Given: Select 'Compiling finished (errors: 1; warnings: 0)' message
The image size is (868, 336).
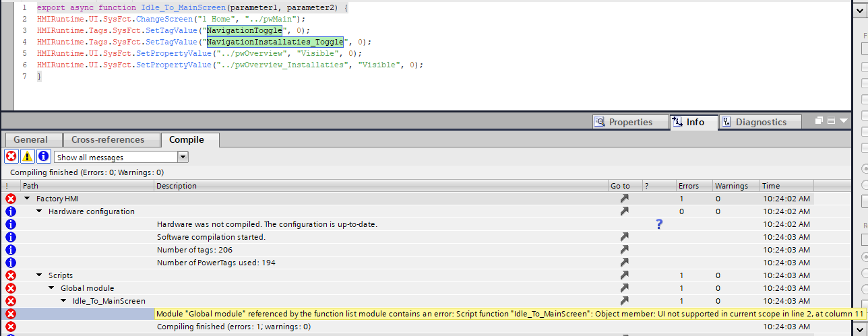Looking at the screenshot, I should 234,327.
